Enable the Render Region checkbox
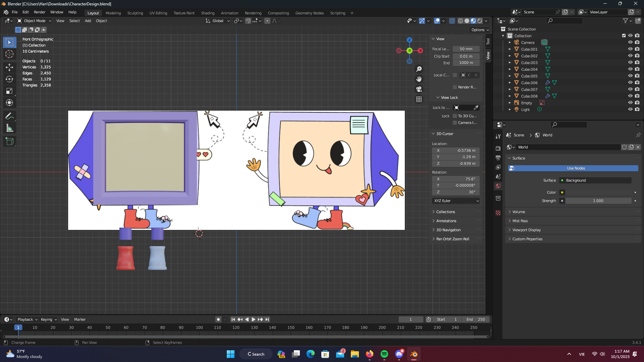Screen dimensions: 644x362 (x=455, y=87)
